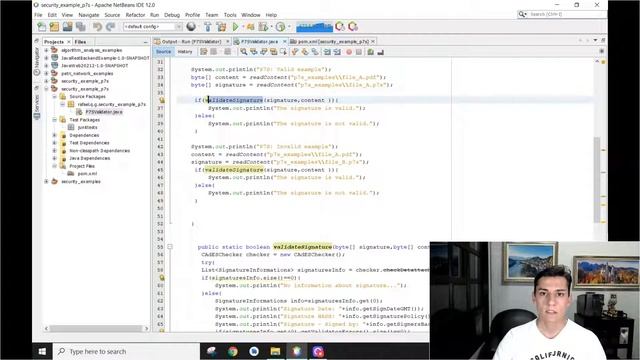
Task: Click the Shift Line Left icon
Action: pos(327,52)
